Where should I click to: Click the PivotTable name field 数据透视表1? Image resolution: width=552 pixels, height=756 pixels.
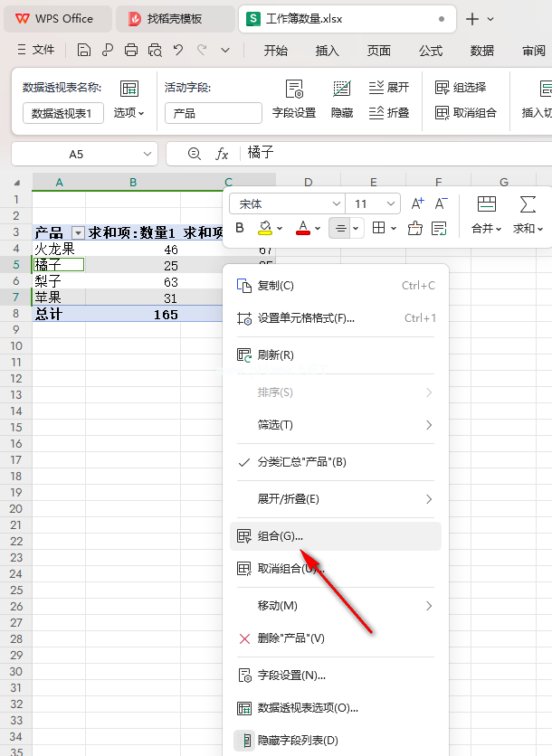coord(63,113)
